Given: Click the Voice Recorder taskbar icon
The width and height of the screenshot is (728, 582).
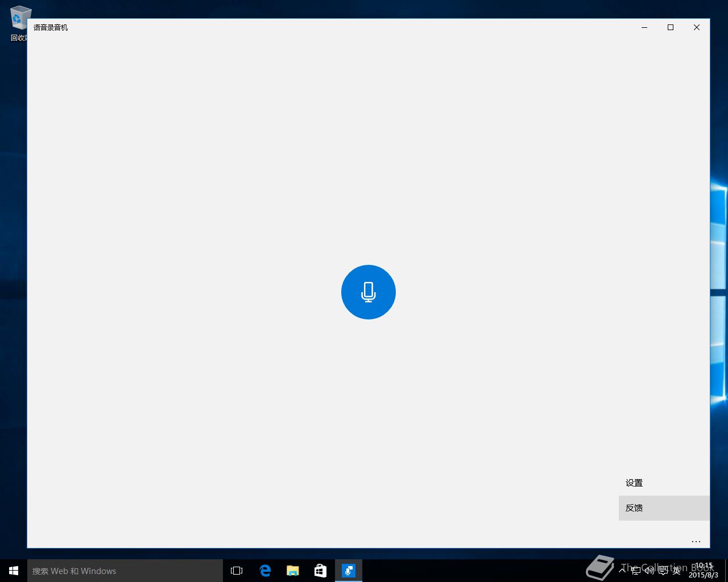Looking at the screenshot, I should (348, 571).
